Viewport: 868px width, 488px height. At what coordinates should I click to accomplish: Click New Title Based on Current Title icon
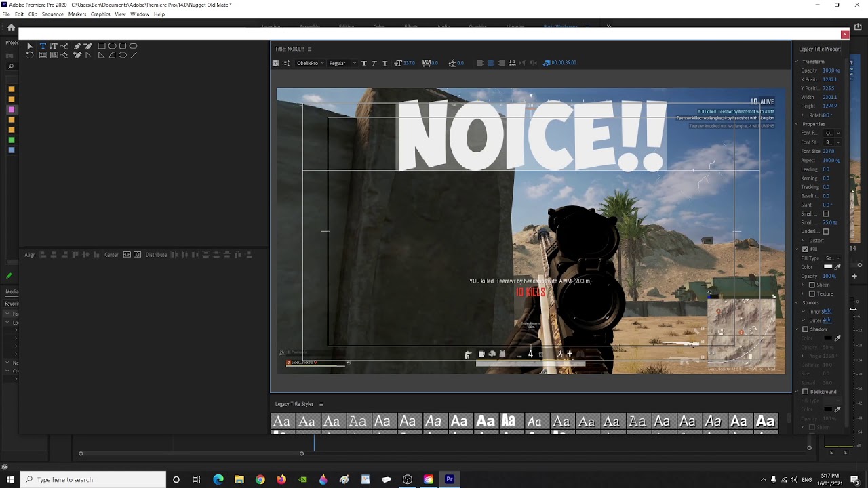[x=275, y=63]
